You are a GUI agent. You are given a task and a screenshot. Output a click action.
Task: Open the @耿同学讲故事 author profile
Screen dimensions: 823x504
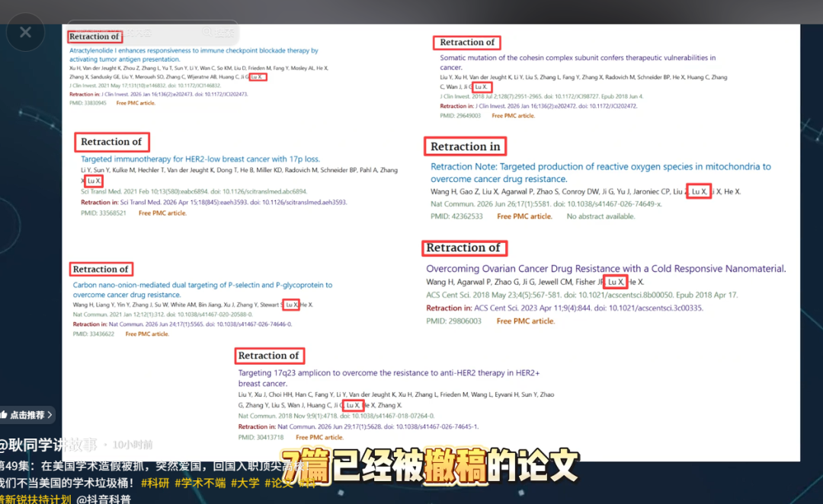point(48,445)
